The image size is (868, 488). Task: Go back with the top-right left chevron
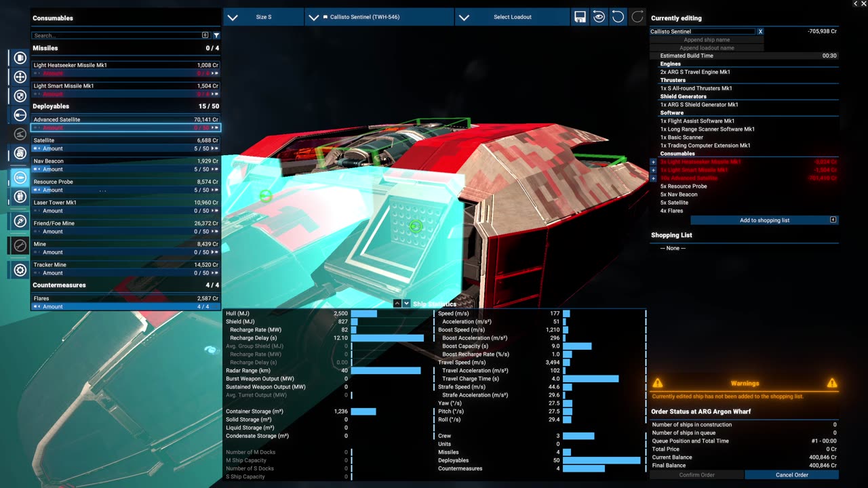coord(855,4)
